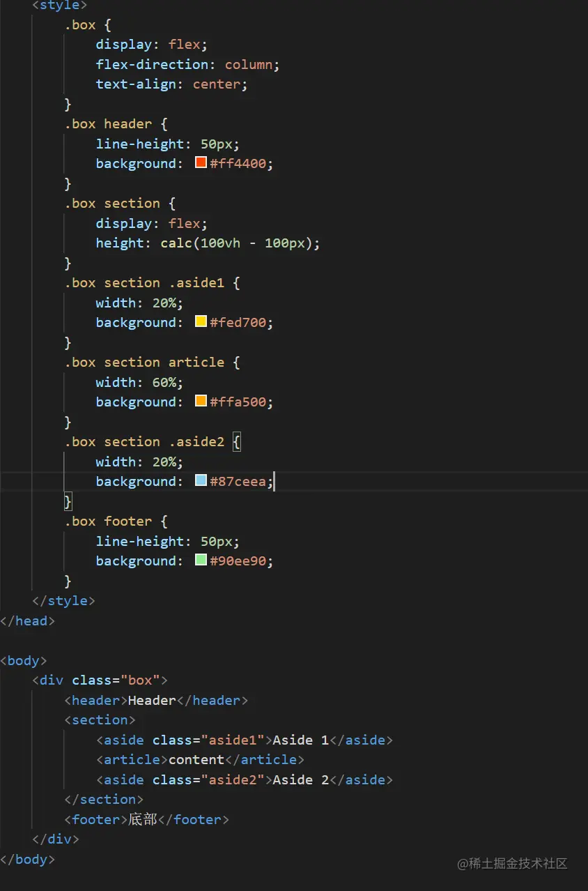Open the #ff4400 color swatch picker

point(201,163)
